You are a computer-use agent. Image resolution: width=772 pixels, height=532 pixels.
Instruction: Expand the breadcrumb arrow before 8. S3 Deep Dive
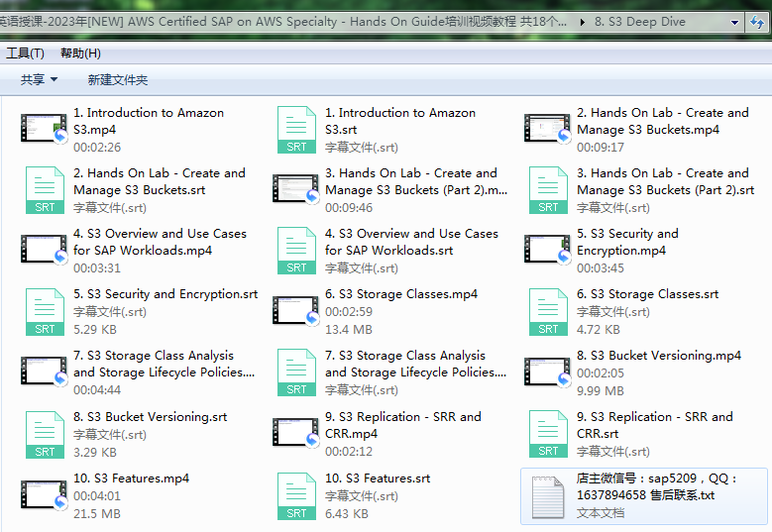click(583, 22)
